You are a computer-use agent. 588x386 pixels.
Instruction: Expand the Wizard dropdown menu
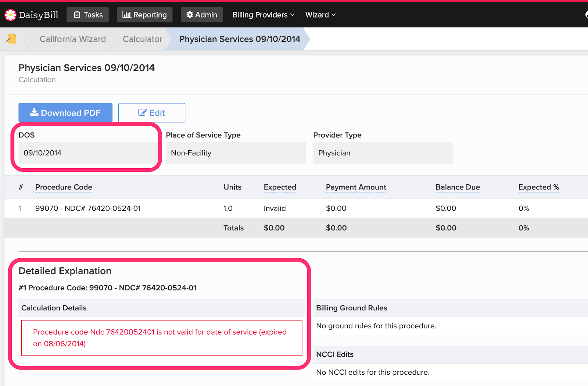click(320, 15)
